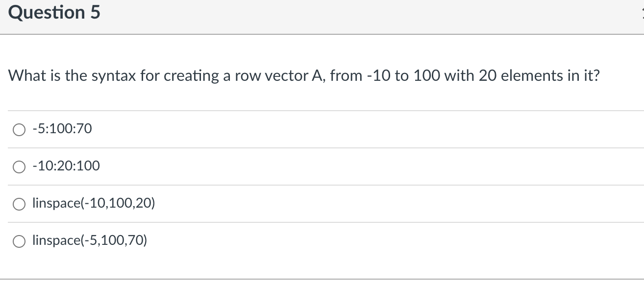Viewport: 644px width, 285px height.
Task: Click the cut-off points text in the header's right corner
Action: tap(642, 13)
